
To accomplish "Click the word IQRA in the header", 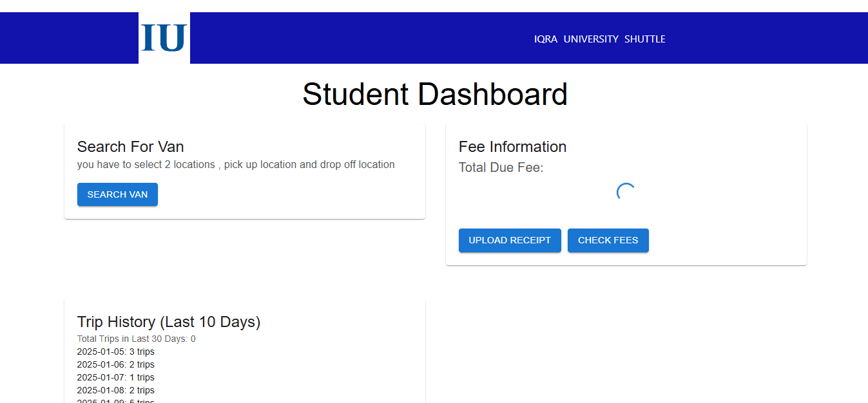I will click(546, 39).
